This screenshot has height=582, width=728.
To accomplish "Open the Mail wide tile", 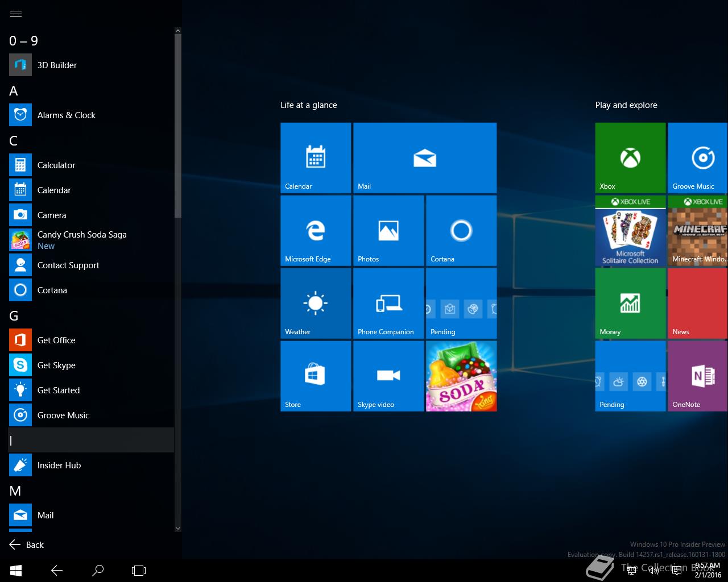I will (425, 158).
